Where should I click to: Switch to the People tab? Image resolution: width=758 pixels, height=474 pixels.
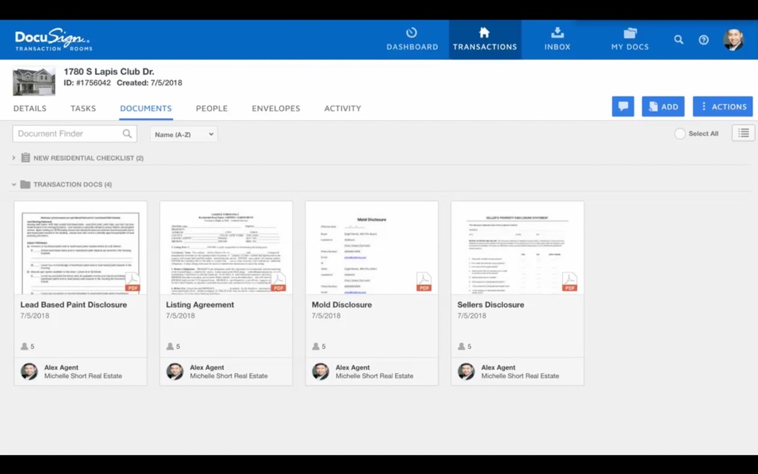(x=211, y=108)
